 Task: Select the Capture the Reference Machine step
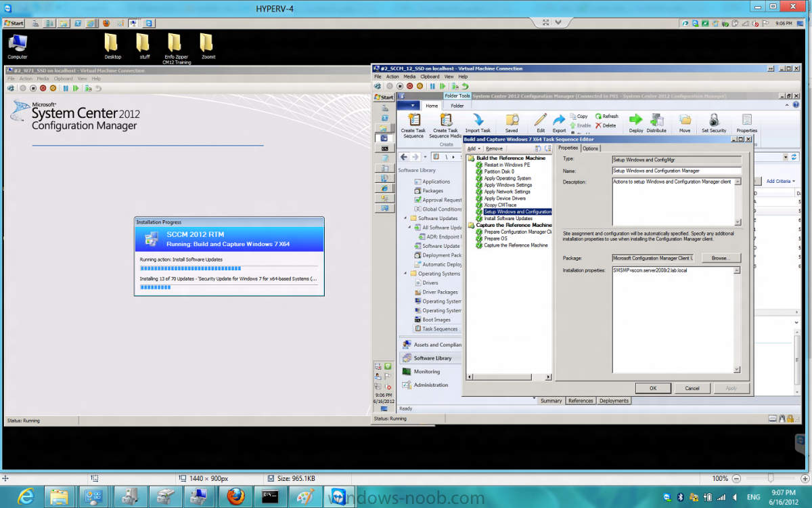[x=516, y=245]
